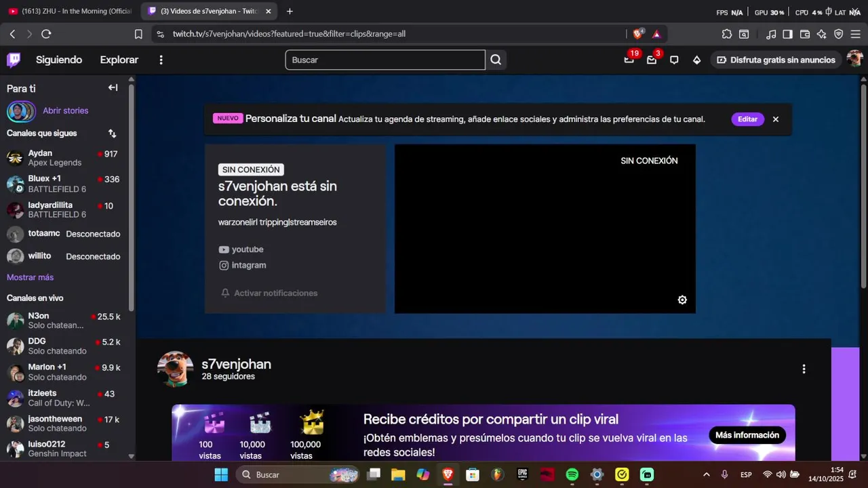Open Aydan's Apex Legends channel
The width and height of the screenshot is (868, 488).
tap(64, 158)
